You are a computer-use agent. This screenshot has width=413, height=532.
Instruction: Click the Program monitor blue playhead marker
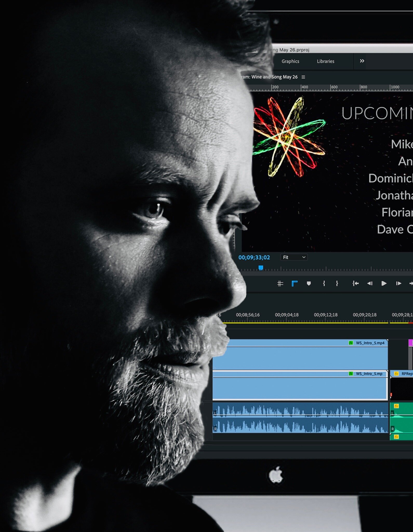(x=261, y=268)
